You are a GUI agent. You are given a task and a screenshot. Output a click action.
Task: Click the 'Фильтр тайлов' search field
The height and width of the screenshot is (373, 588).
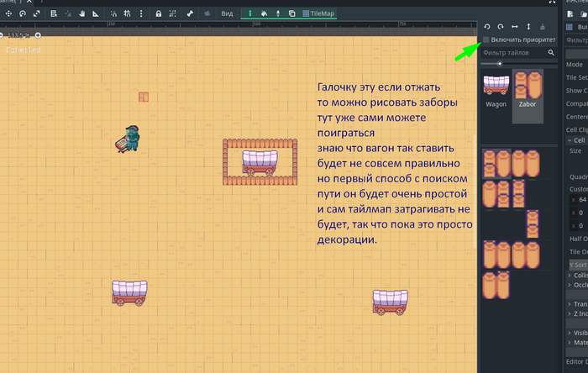(x=514, y=52)
